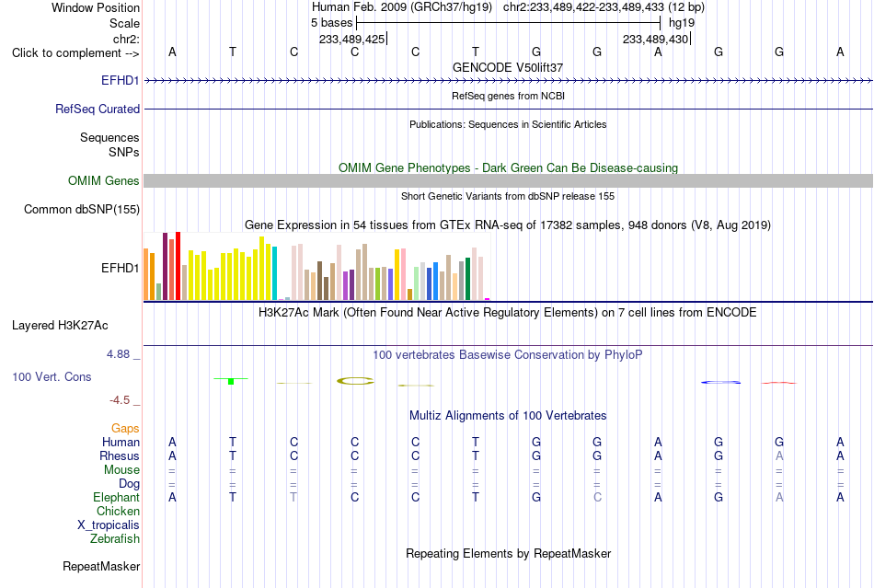
Task: Click 'Repeating Elements by RepeatMasker' title
Action: coord(509,553)
